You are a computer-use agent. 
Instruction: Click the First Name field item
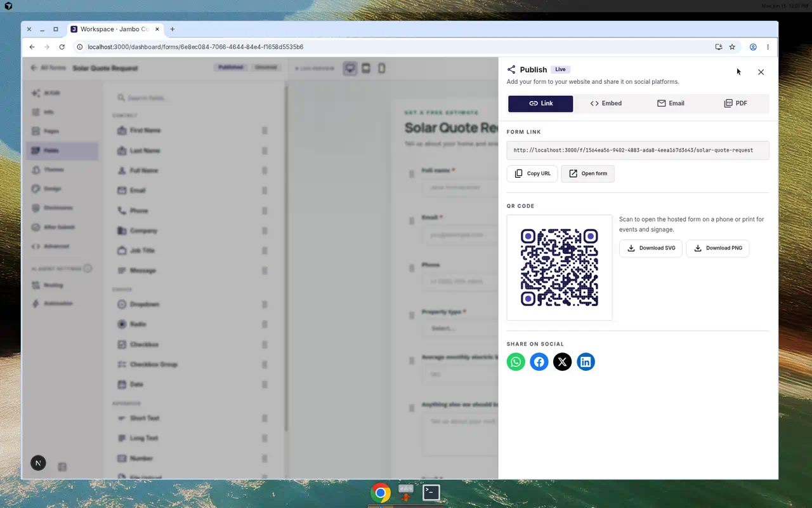[x=192, y=130]
